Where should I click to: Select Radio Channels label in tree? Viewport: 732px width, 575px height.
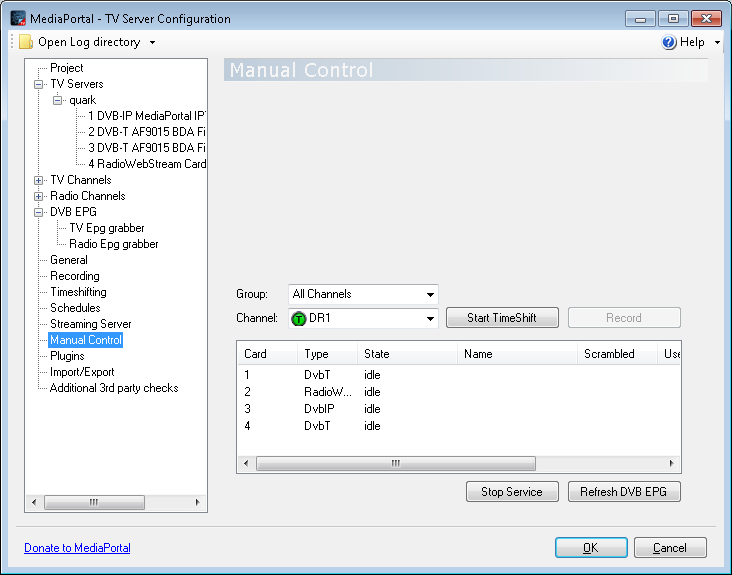click(88, 196)
